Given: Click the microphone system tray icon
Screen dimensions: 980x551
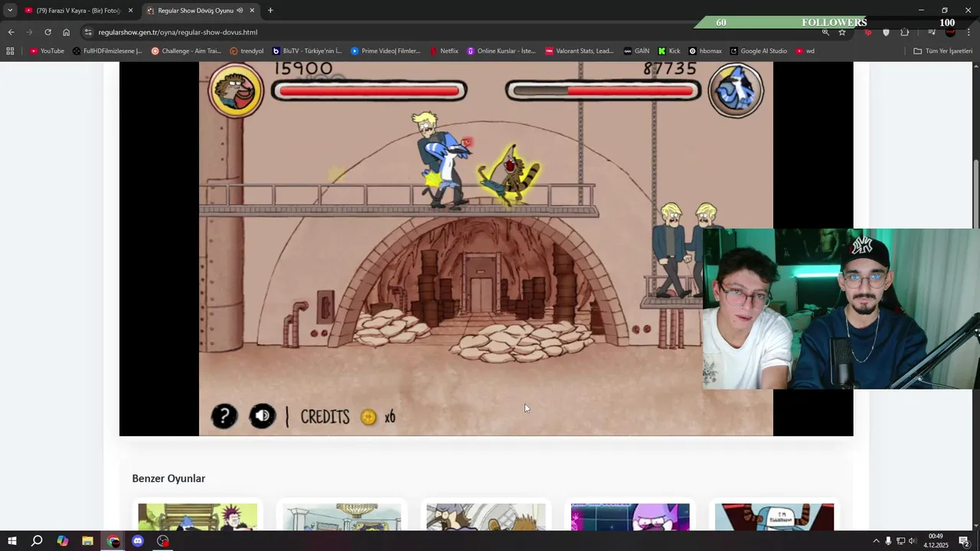Looking at the screenshot, I should pos(888,541).
